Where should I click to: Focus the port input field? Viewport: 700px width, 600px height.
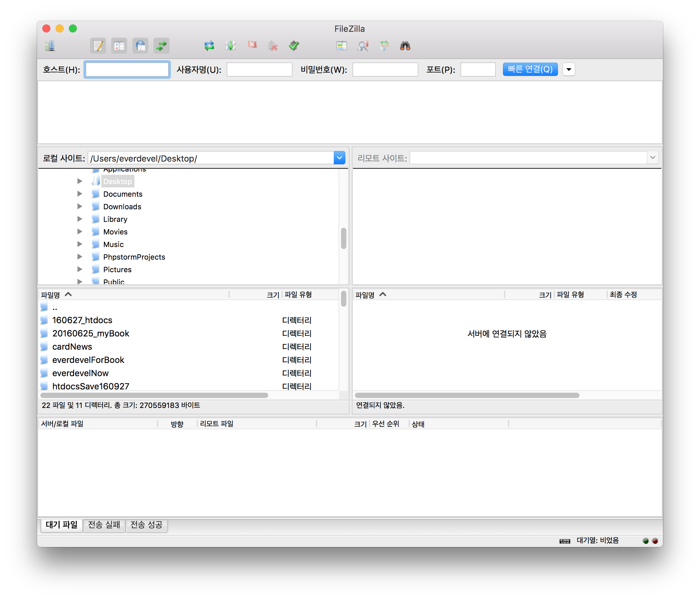(478, 70)
